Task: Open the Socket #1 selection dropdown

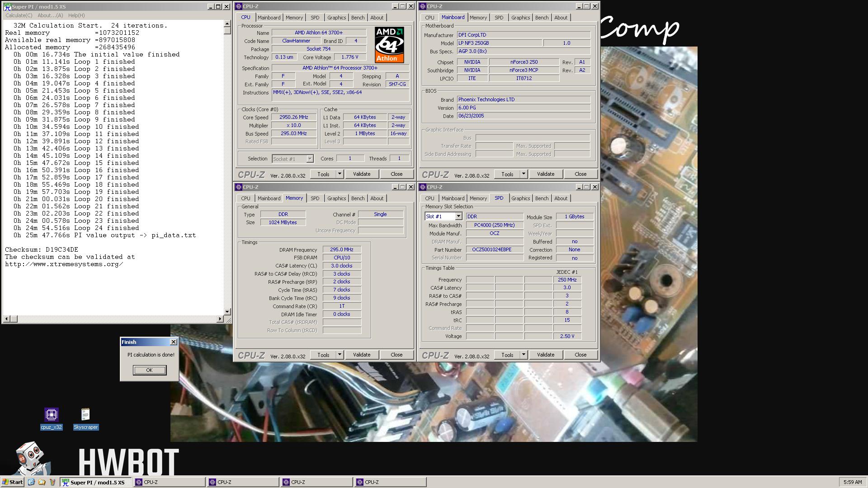Action: pos(310,159)
